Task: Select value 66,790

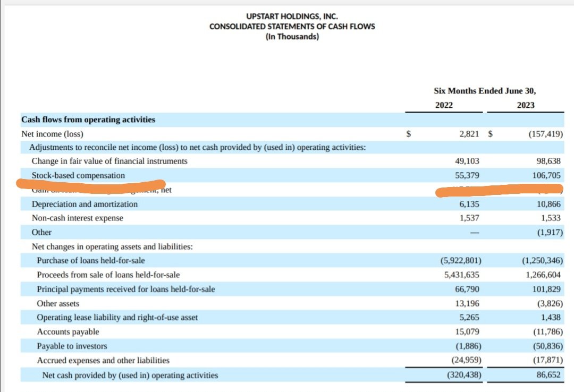Action: click(467, 289)
